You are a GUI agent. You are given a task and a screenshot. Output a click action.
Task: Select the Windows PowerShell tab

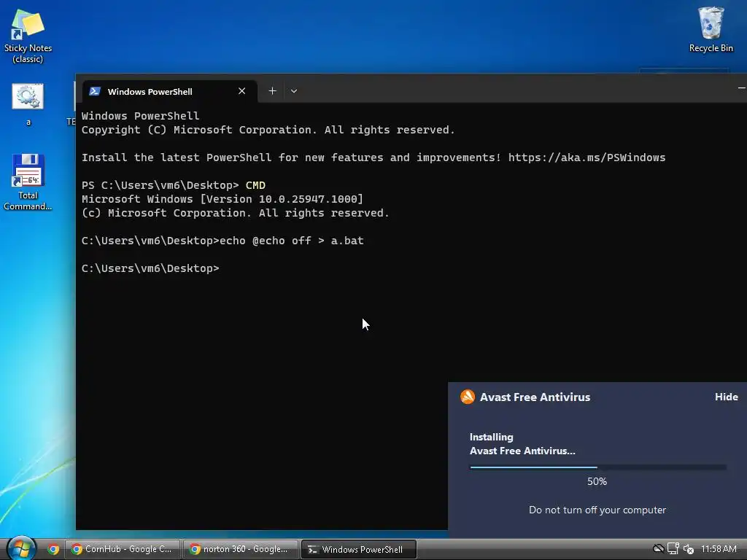click(170, 91)
